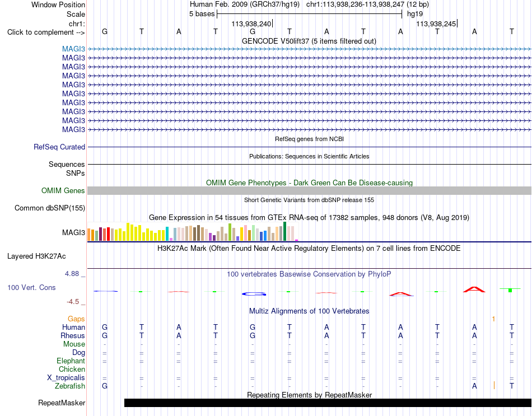Click the 113,938,240 ruler position marker
The image size is (532, 416).
251,24
